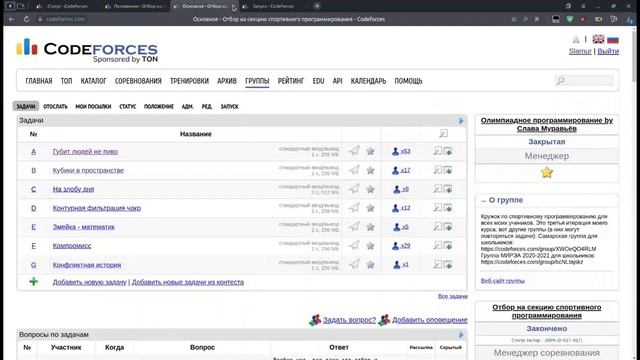Submit icon for Конфликтная история
This screenshot has width=640, height=360.
(x=354, y=264)
